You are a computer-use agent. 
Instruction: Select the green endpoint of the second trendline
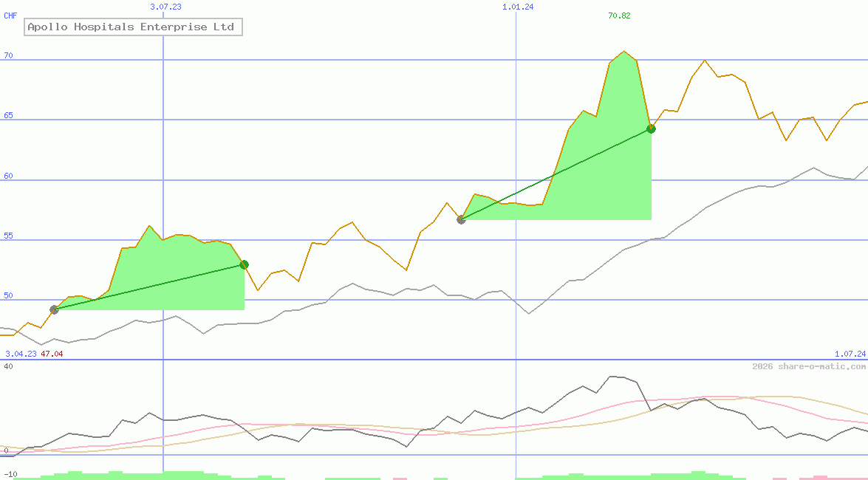coord(651,128)
